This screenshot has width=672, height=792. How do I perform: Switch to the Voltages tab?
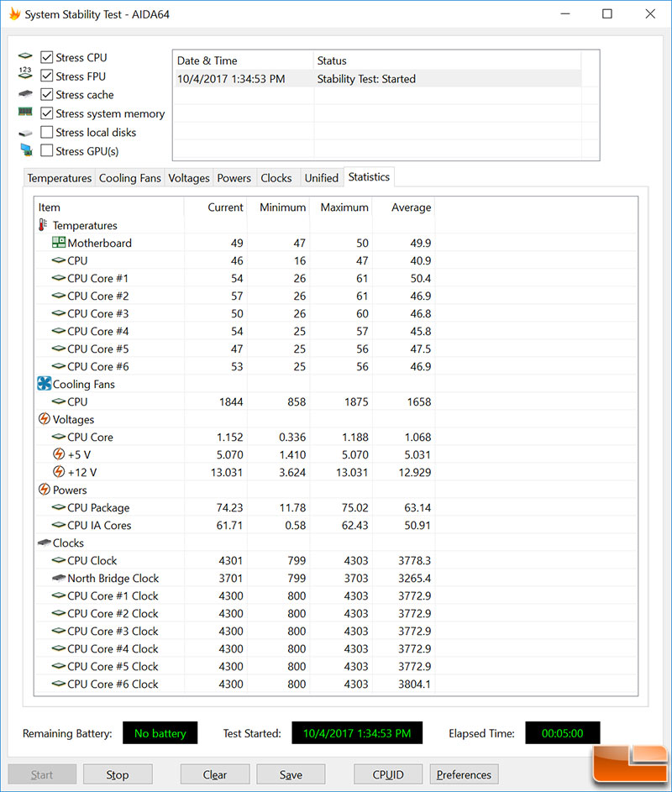(x=188, y=178)
